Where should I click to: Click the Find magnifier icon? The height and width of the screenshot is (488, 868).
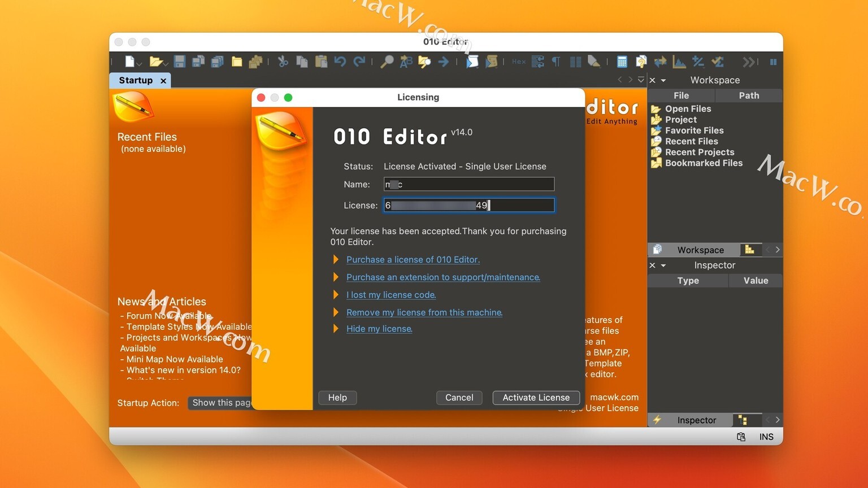387,62
